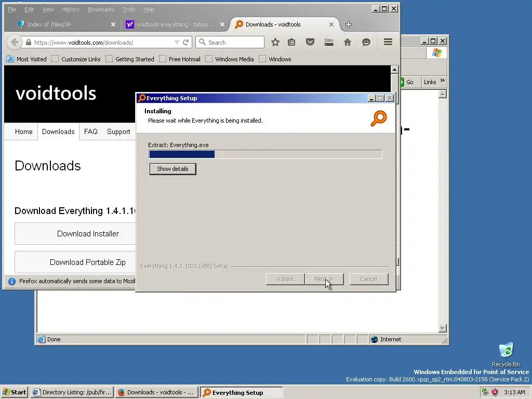
Task: Click Internet Explorer scrollbar down arrow
Action: 443,328
